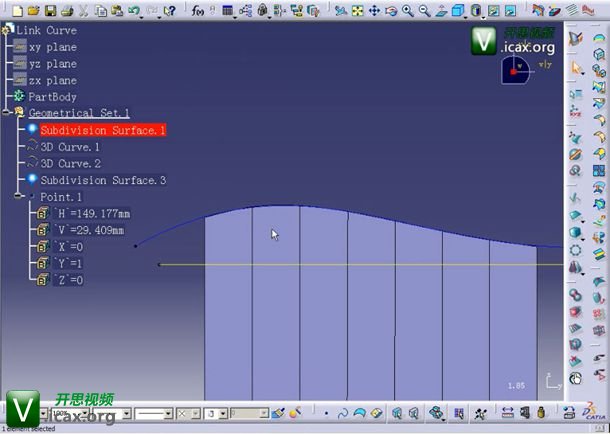Select the xy plane tree item
Screen dimensions: 610x434
(x=53, y=47)
